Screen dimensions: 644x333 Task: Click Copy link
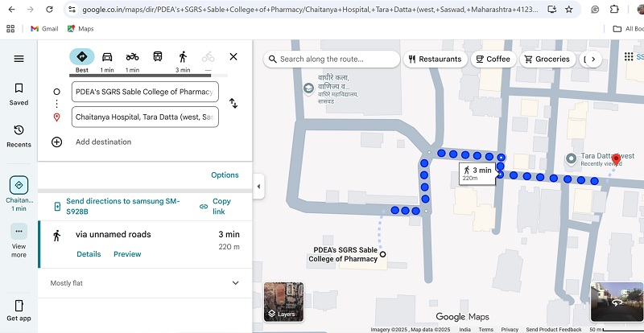pyautogui.click(x=221, y=206)
